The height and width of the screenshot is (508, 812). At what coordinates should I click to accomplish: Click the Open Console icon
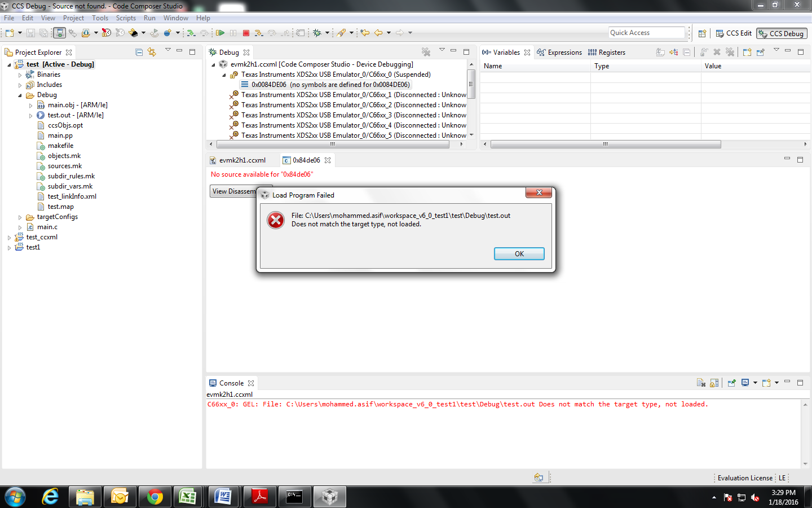click(766, 383)
